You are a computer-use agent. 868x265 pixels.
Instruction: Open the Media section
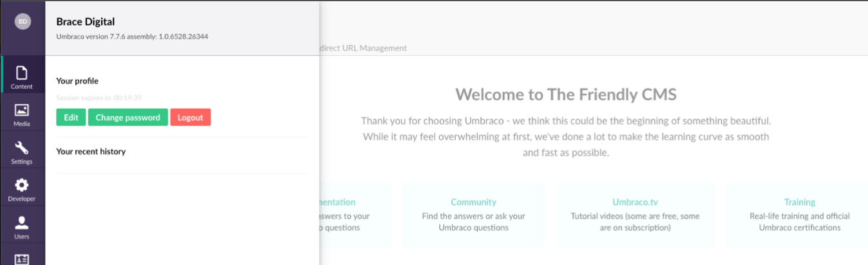(x=22, y=113)
